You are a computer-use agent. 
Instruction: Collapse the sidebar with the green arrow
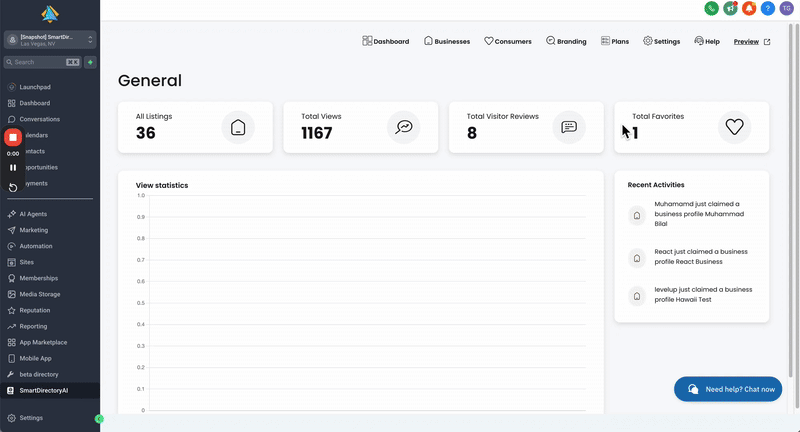coord(99,419)
